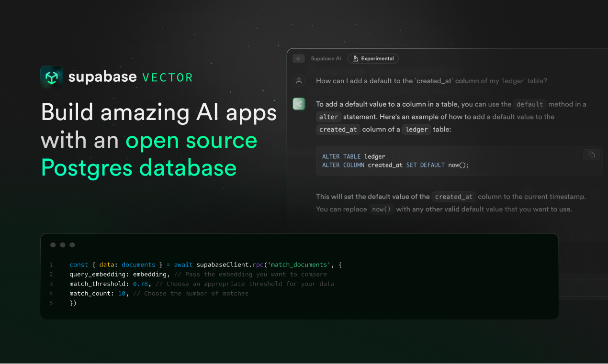This screenshot has height=364, width=608.
Task: Click the green Supabase cube logo icon
Action: click(x=52, y=77)
